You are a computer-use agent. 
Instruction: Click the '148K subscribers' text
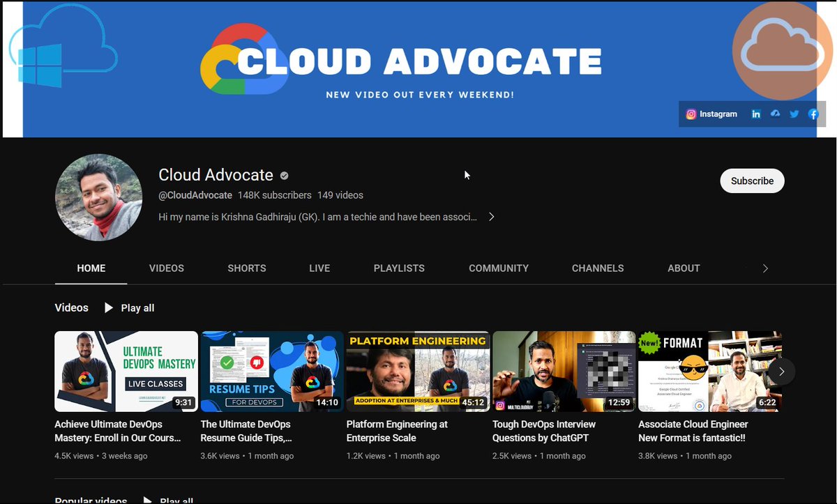tap(275, 195)
